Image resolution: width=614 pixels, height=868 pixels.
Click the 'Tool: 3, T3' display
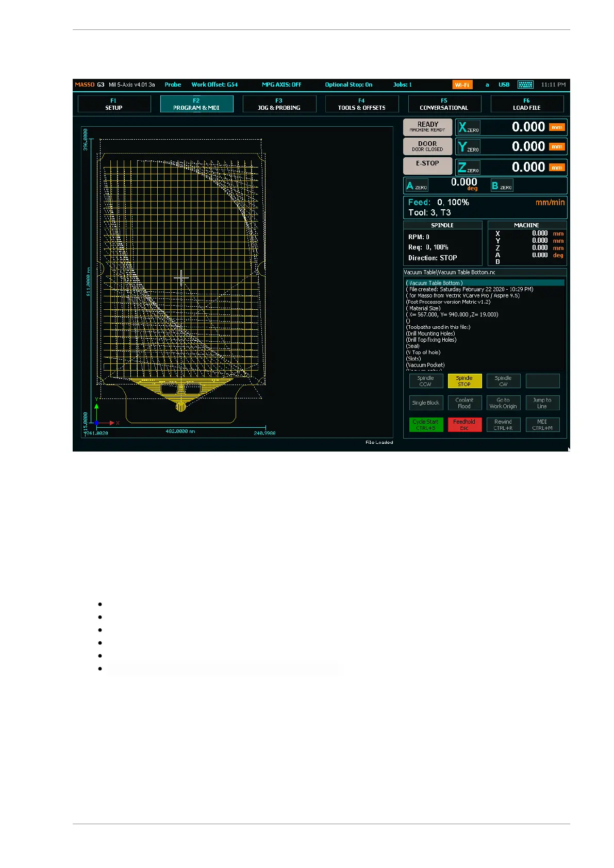click(x=429, y=213)
